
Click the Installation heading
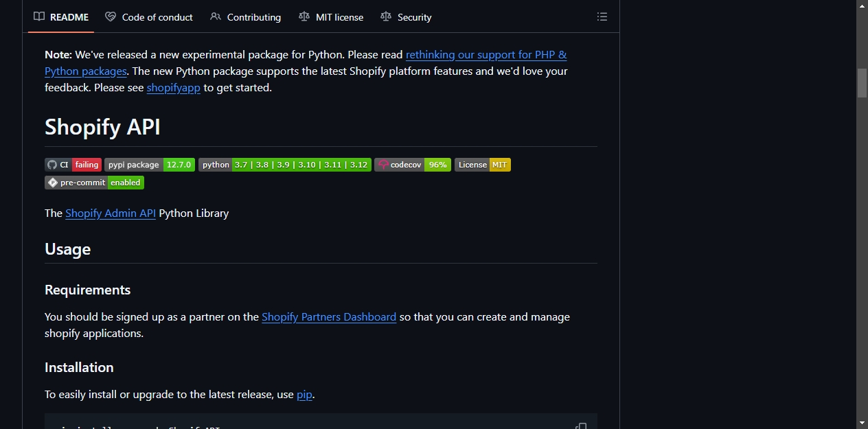click(79, 367)
